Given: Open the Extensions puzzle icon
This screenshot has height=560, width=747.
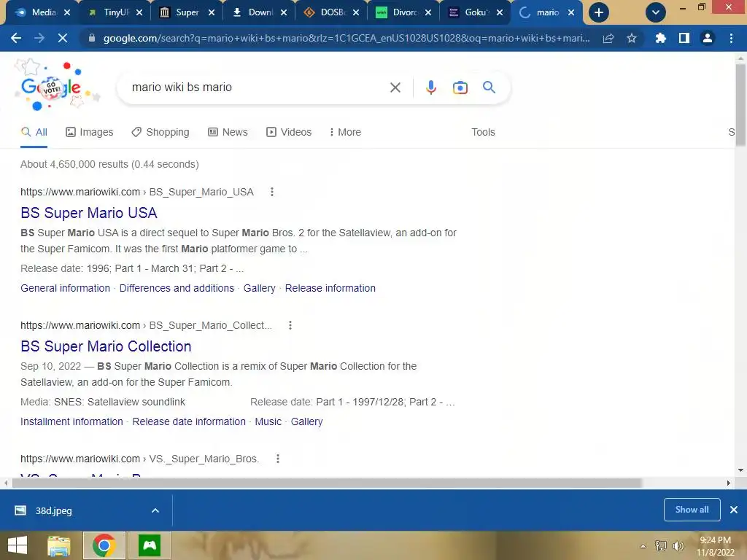Looking at the screenshot, I should [x=660, y=38].
